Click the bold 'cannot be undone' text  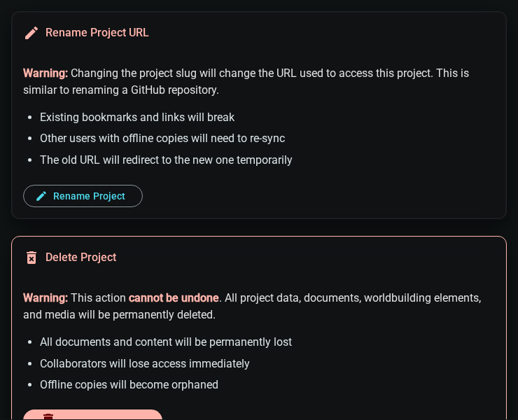174,297
